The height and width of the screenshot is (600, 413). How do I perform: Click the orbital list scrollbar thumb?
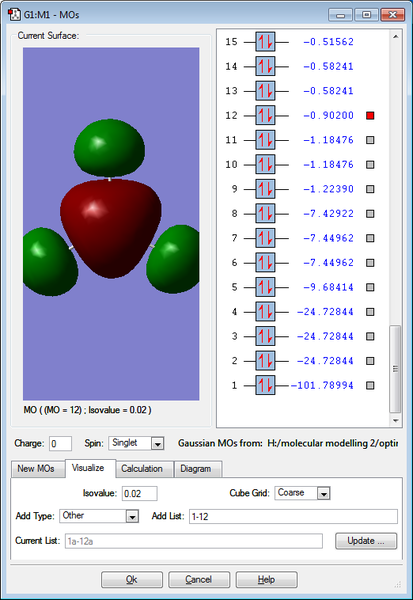395,369
